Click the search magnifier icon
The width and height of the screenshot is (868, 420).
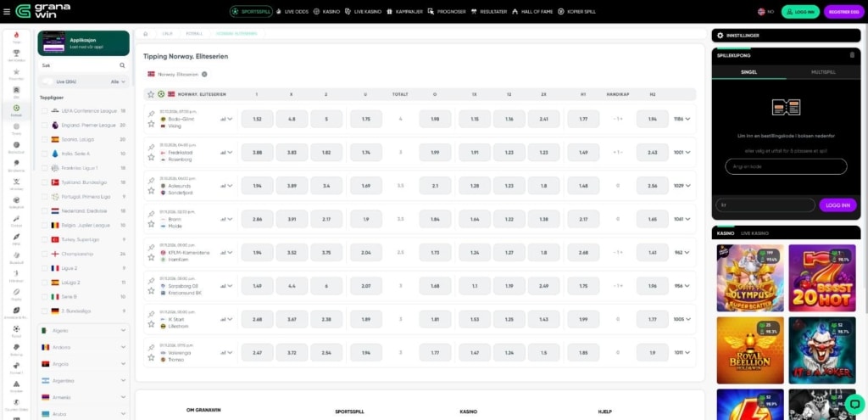(122, 65)
